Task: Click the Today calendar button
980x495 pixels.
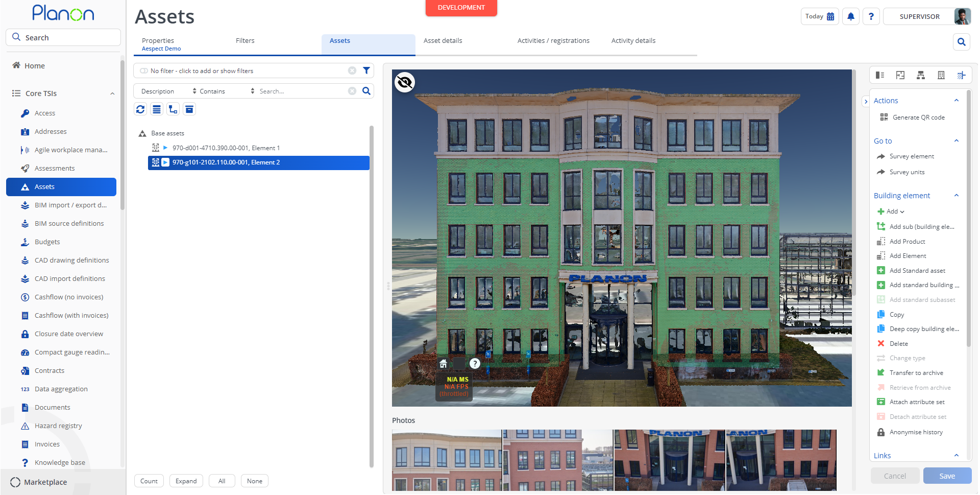Action: 820,16
